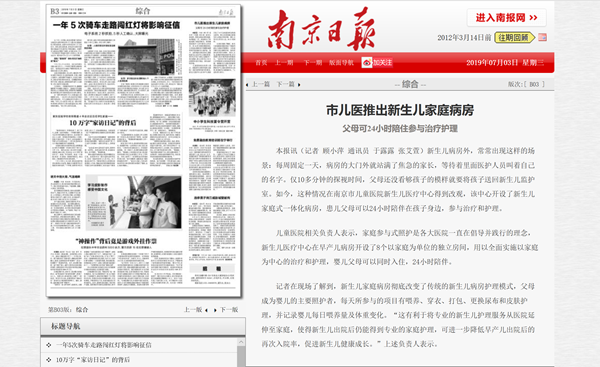600x367 pixels.
Task: Click the headline 一年5次骑车走路闯红灯 in the page thumbnail
Action: pyautogui.click(x=116, y=25)
